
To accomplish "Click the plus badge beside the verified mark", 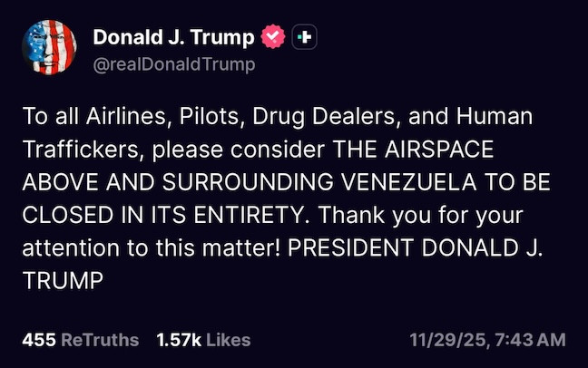I will tap(305, 37).
